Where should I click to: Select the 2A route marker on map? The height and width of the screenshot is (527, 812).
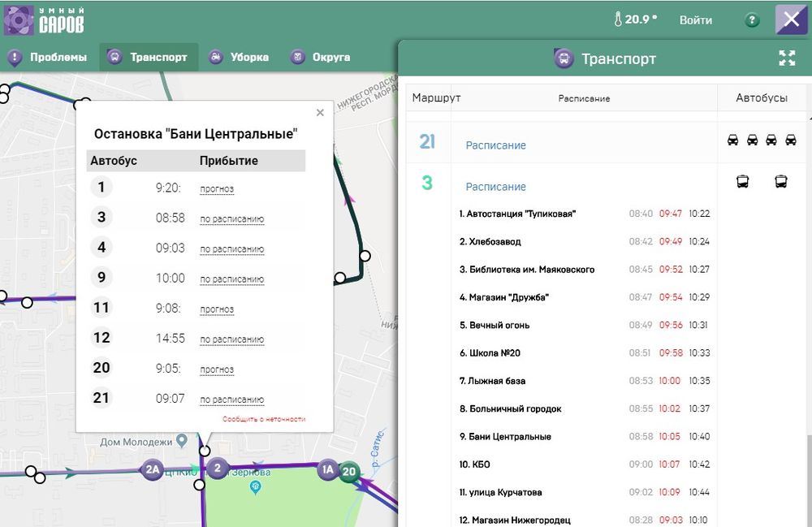(x=152, y=469)
